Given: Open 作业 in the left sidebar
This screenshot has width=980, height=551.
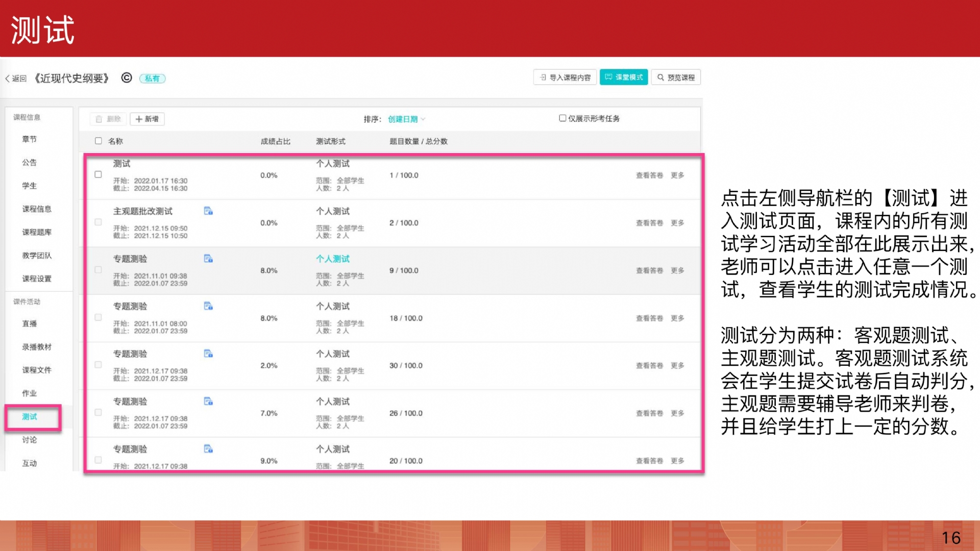Looking at the screenshot, I should point(30,393).
